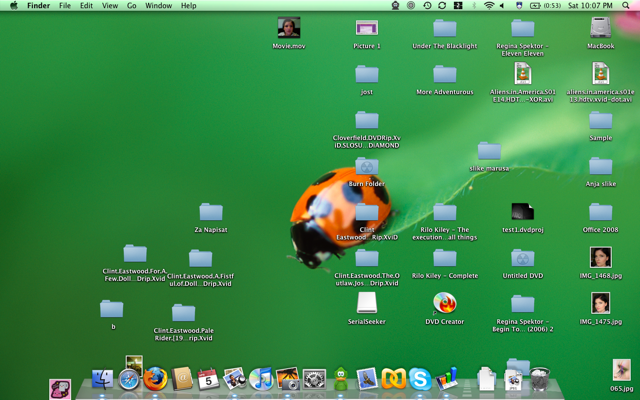Open the File menu
The width and height of the screenshot is (640, 400).
[64, 6]
